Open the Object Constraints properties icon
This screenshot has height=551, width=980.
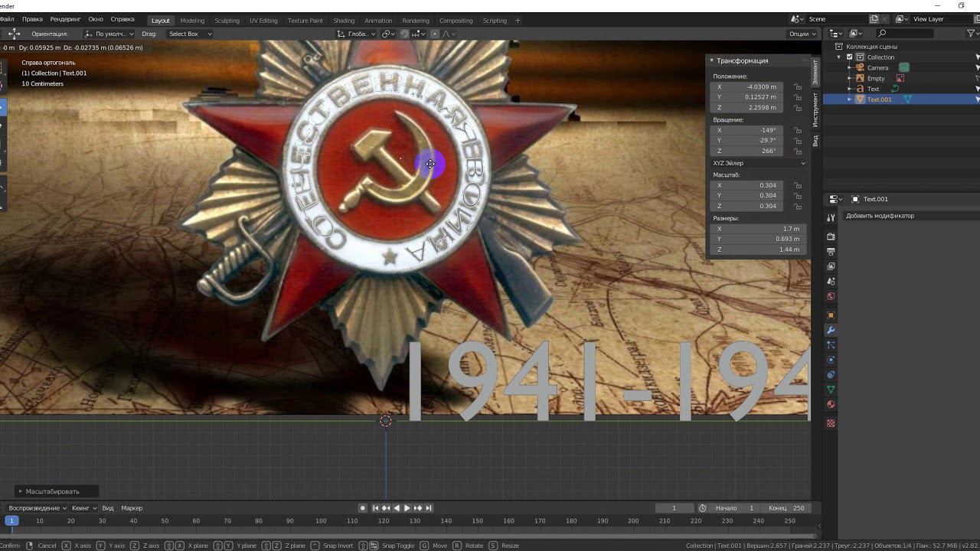click(x=831, y=375)
